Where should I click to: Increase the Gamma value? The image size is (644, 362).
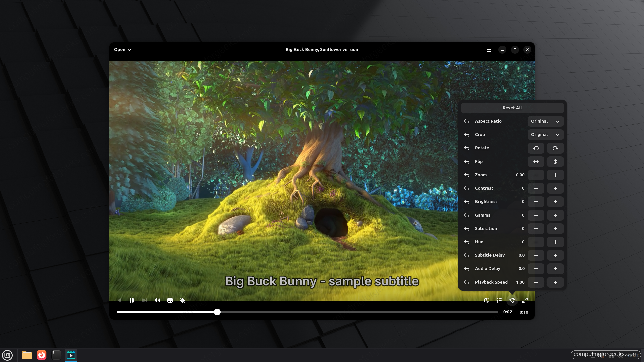click(x=555, y=215)
